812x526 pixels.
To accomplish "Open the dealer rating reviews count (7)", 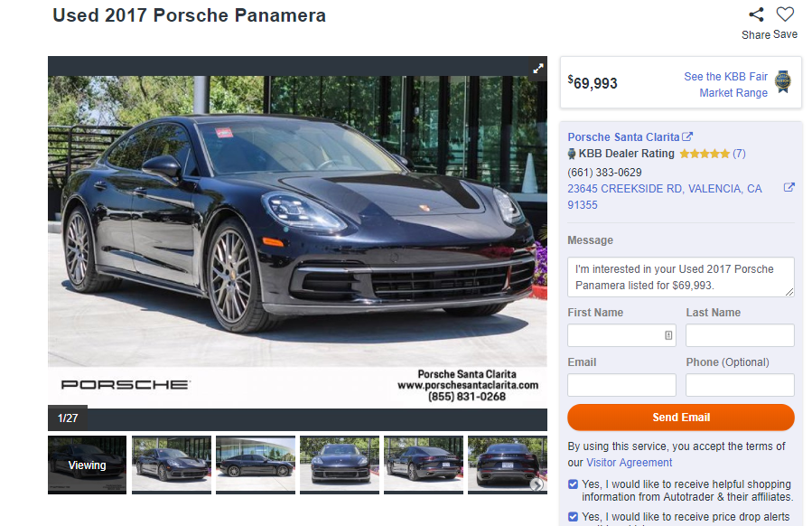I will [739, 154].
